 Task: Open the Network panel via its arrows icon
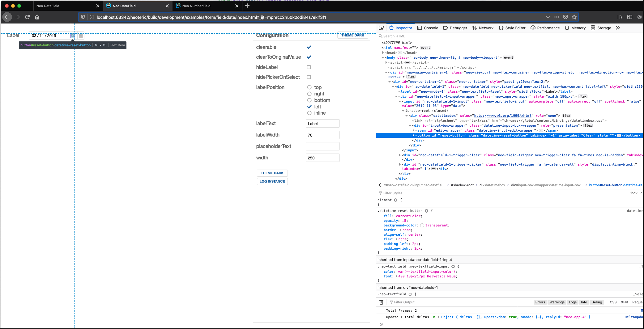pyautogui.click(x=475, y=28)
